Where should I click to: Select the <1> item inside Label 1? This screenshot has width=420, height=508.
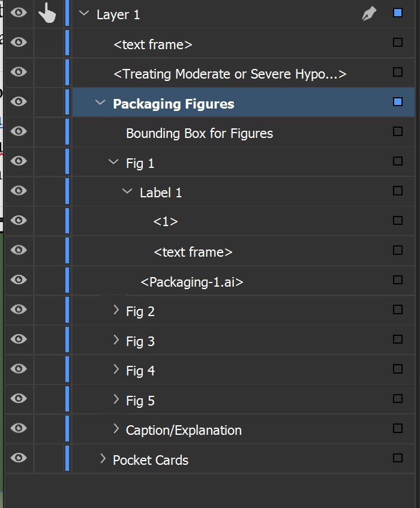[x=164, y=221]
